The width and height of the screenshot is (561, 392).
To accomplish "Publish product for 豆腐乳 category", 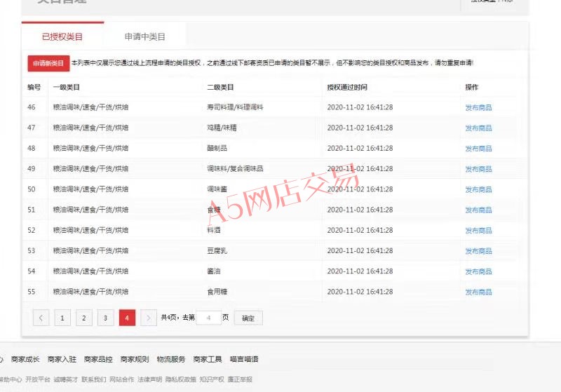I will tap(478, 251).
